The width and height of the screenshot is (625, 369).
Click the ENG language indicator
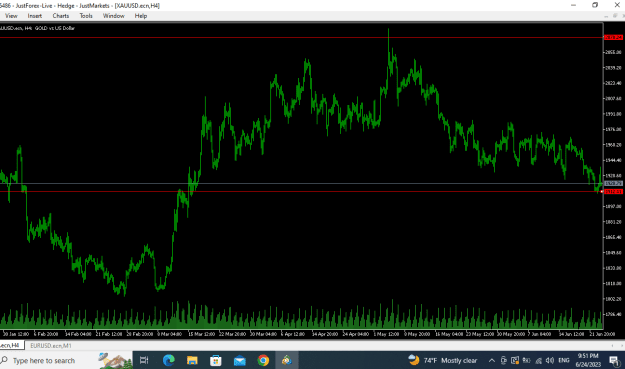point(564,360)
